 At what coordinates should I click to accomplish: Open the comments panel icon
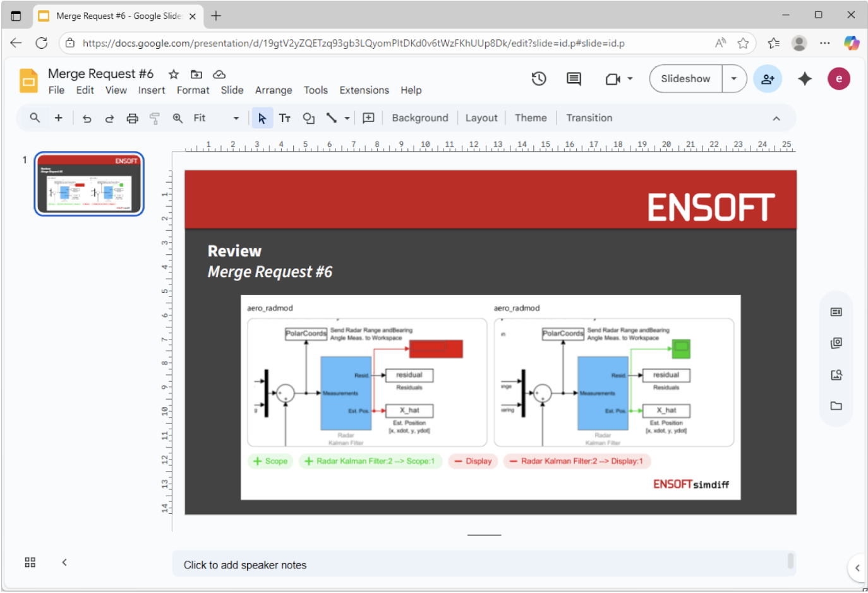point(574,79)
